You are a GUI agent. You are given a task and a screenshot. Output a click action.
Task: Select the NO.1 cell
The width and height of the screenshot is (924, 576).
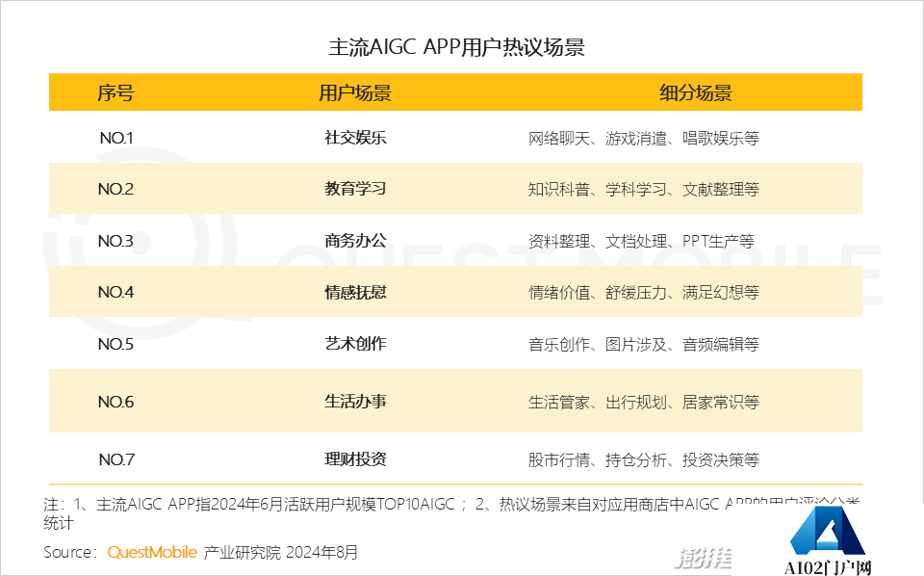(x=116, y=138)
